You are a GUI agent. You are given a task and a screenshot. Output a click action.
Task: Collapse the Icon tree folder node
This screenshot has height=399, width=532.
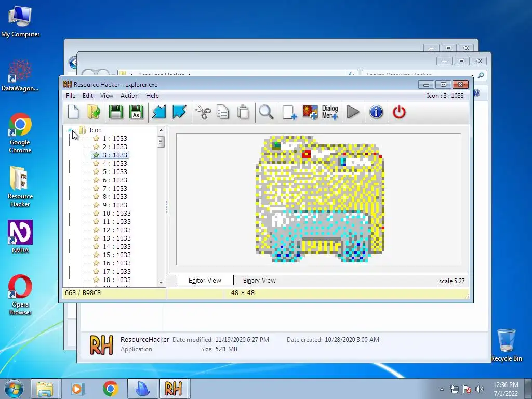click(70, 130)
